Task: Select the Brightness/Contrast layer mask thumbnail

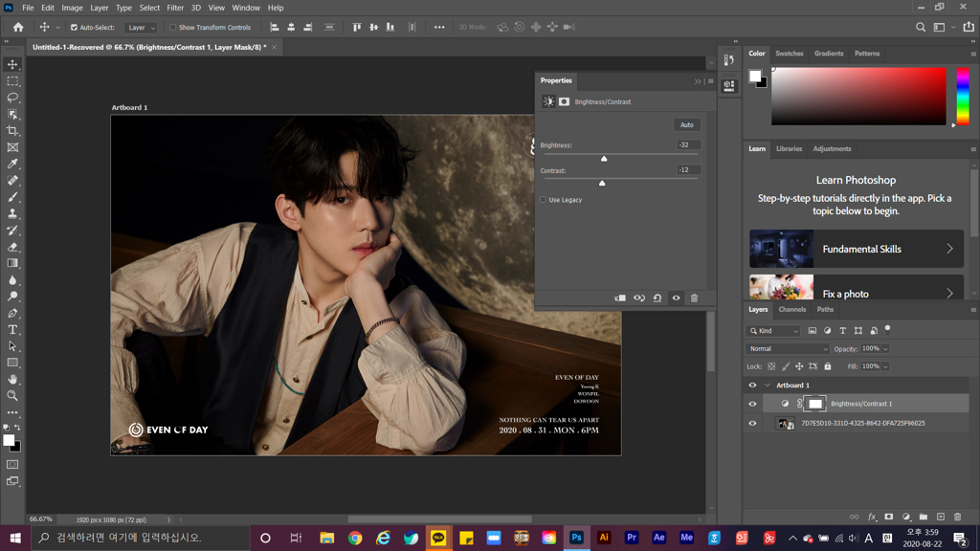Action: click(x=815, y=404)
